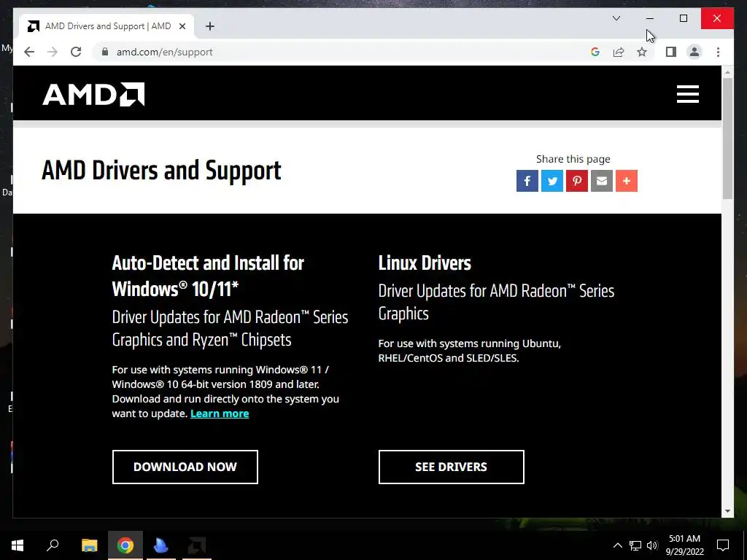Click SEE DRIVERS button
The image size is (747, 560).
(x=451, y=467)
